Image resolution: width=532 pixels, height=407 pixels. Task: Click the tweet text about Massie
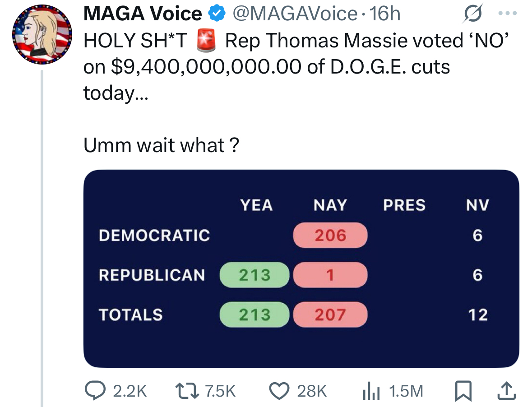[296, 66]
